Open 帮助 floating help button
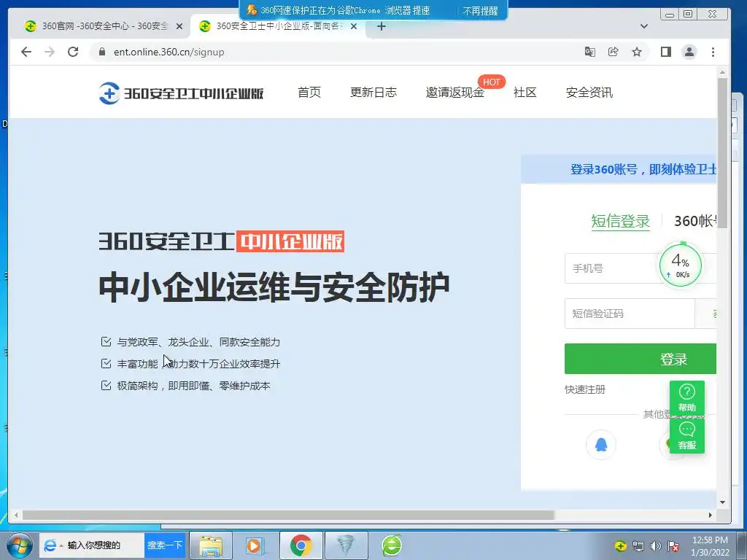 click(686, 397)
